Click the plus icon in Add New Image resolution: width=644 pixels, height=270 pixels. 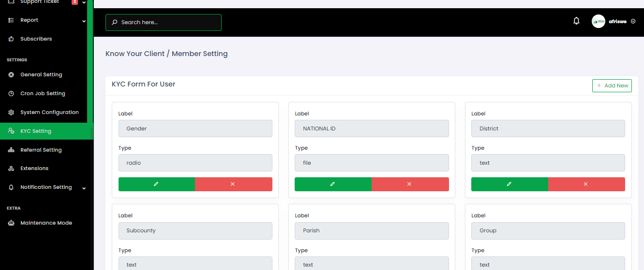point(599,85)
